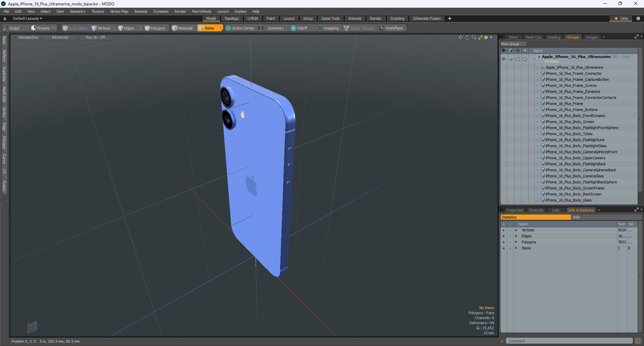Click the viewport zoom magnifier icon
Screen dimensions: 644x346
pyautogui.click(x=474, y=38)
